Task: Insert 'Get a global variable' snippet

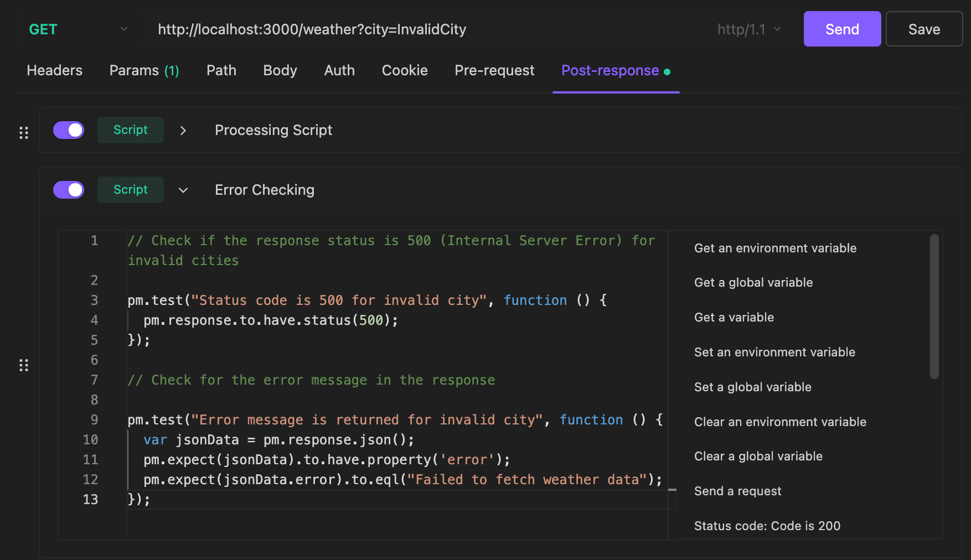Action: 753,282
